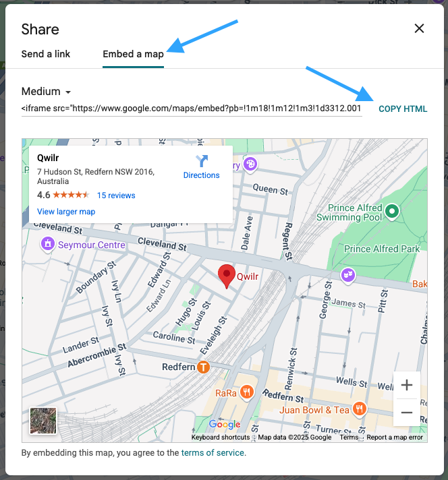
Task: Click the Caroline St label
Action: point(174,337)
